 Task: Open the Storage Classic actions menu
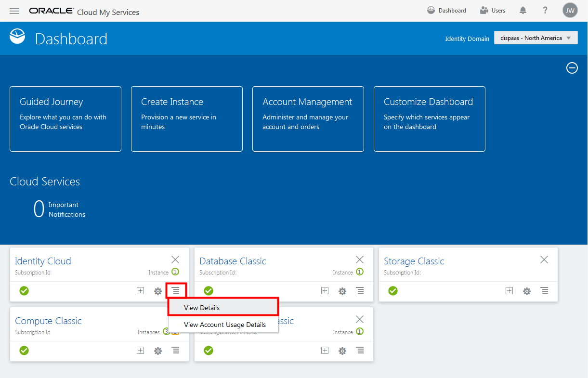click(x=544, y=291)
